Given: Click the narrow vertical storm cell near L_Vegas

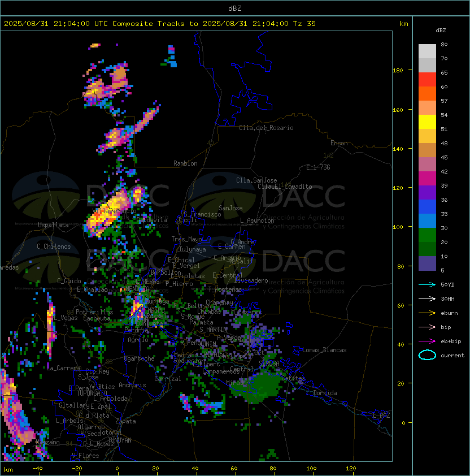Looking at the screenshot, I should pos(50,325).
